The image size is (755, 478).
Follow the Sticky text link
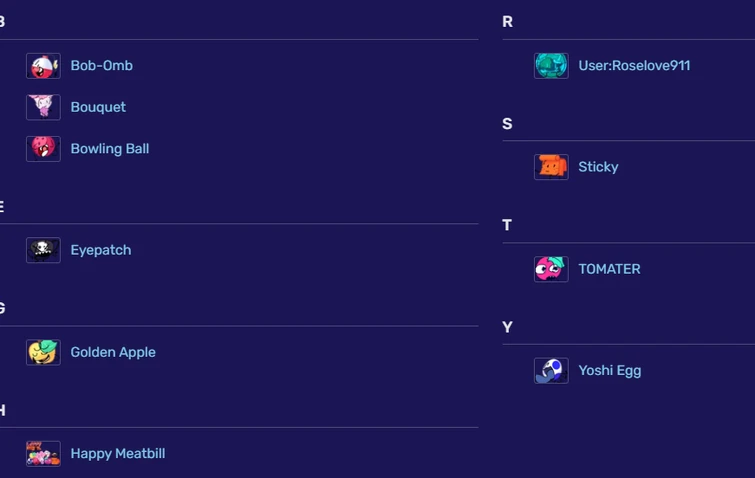pyautogui.click(x=598, y=167)
